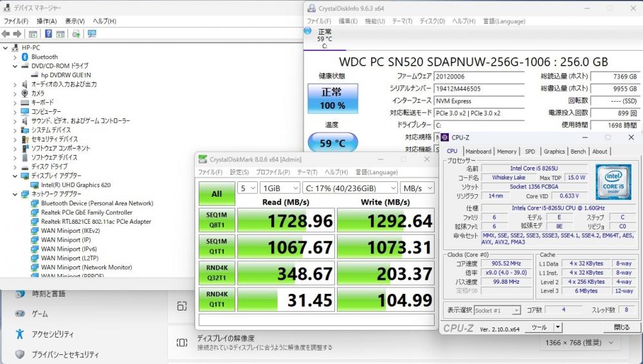Open the ツール dropdown arrow in CPU-Z
The image size is (643, 364).
click(557, 327)
